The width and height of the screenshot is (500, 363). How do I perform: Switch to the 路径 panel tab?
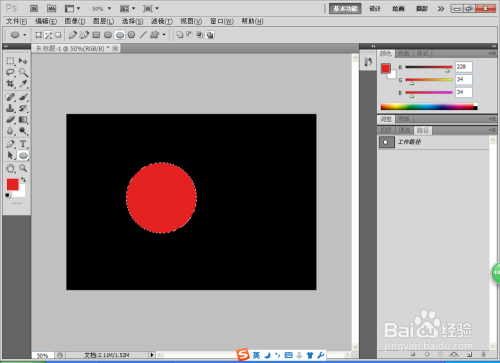pyautogui.click(x=423, y=130)
